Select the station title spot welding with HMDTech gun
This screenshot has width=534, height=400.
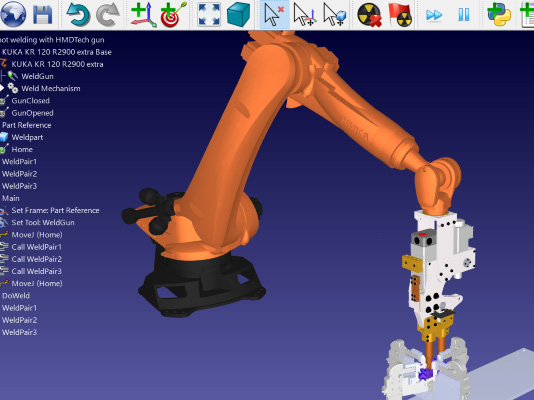tap(52, 40)
